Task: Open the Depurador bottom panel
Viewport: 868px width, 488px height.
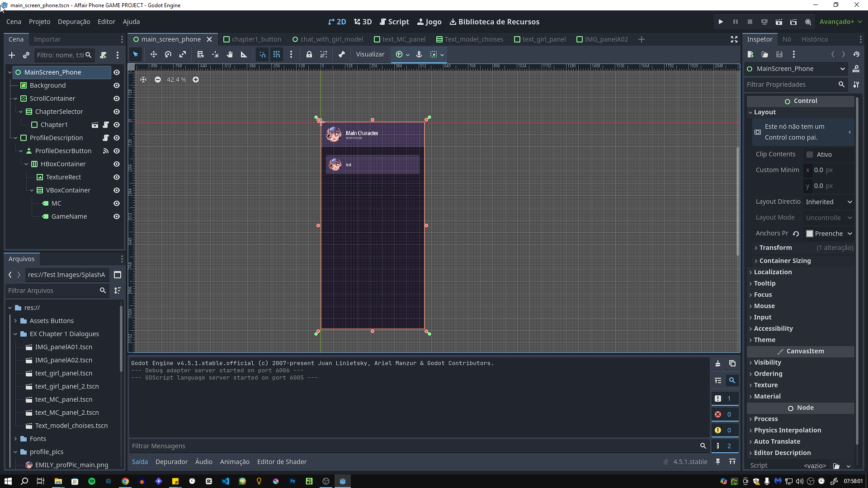Action: tap(171, 461)
